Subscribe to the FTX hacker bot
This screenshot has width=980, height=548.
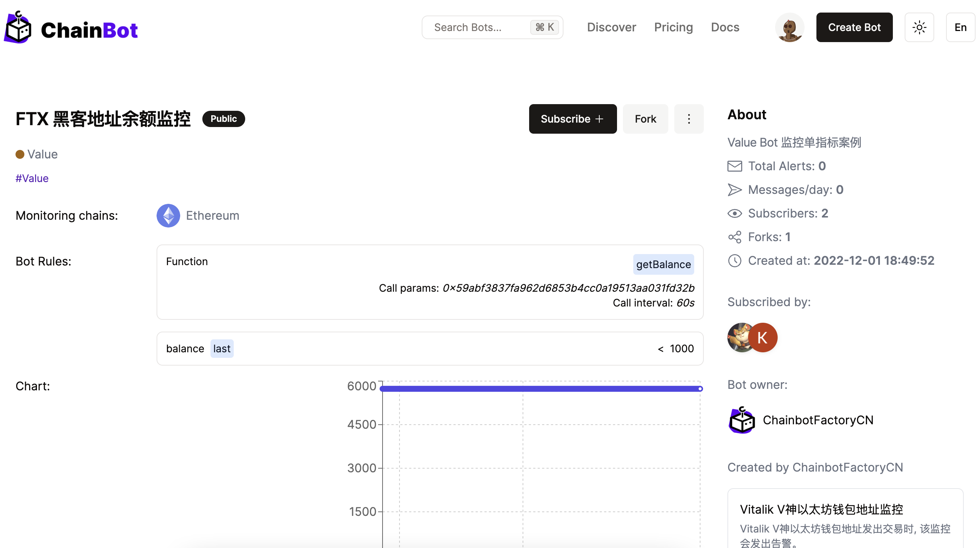point(572,119)
